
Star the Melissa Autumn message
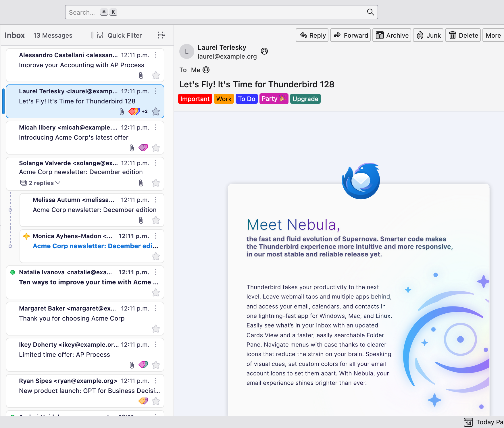point(156,220)
